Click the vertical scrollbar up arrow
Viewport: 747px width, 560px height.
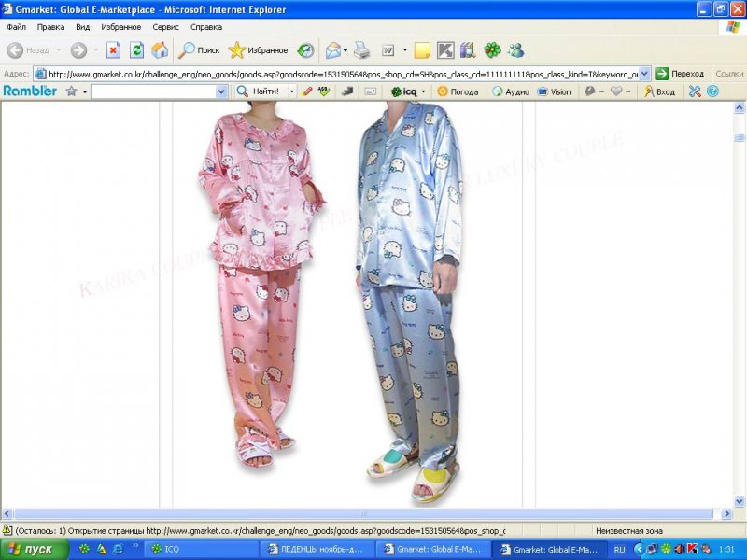tap(740, 107)
